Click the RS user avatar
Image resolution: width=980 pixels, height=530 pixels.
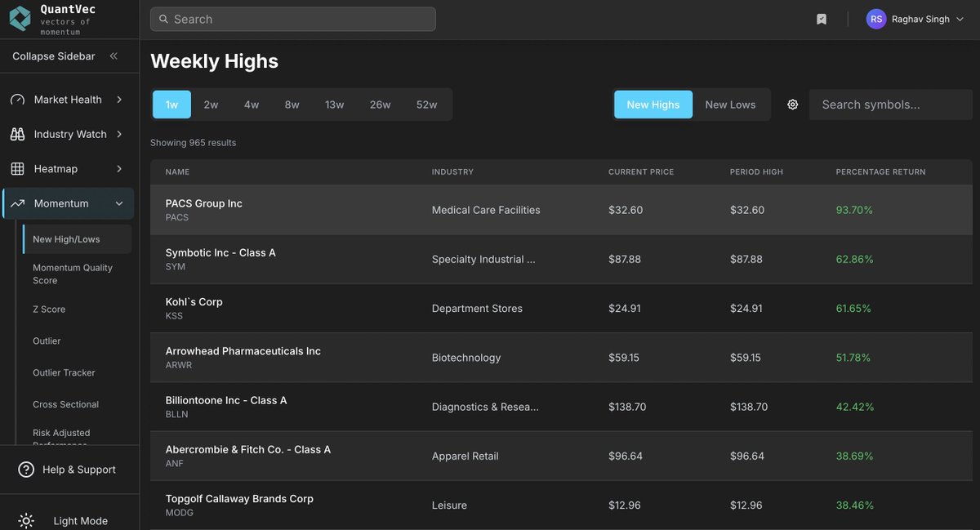coord(876,19)
